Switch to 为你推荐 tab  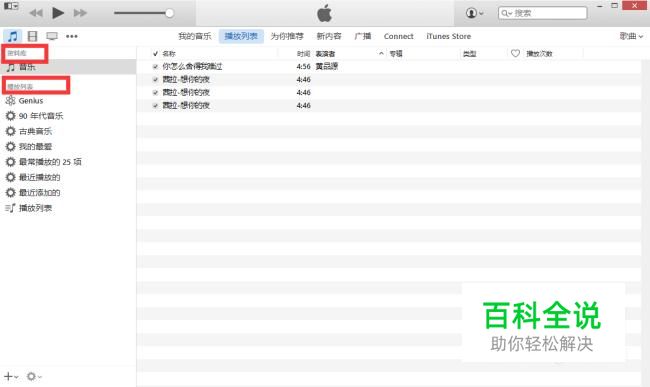pyautogui.click(x=287, y=36)
